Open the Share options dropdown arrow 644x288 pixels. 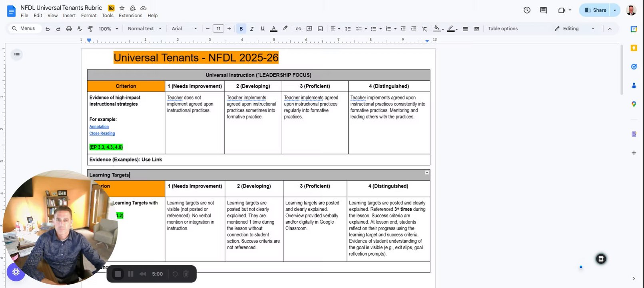[x=615, y=10]
